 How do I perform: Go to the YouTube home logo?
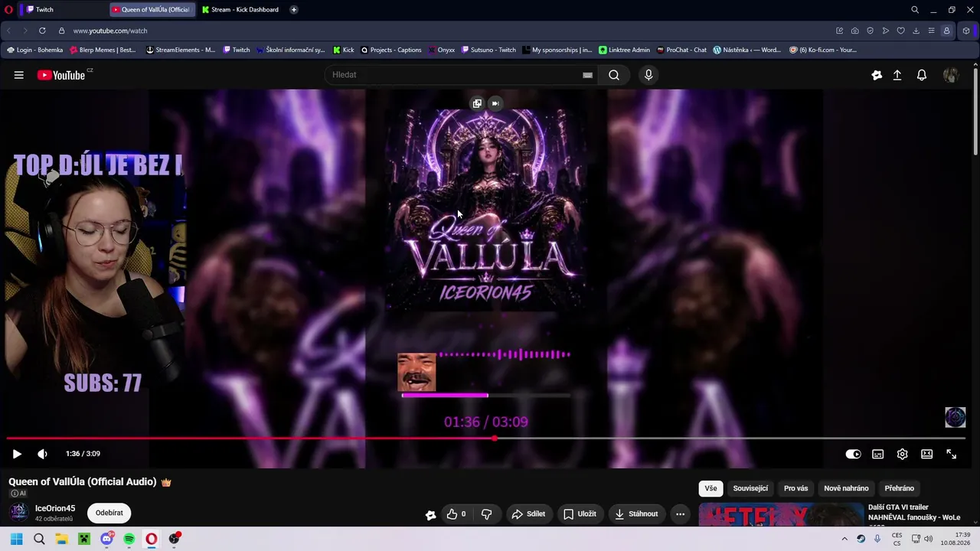pyautogui.click(x=61, y=75)
